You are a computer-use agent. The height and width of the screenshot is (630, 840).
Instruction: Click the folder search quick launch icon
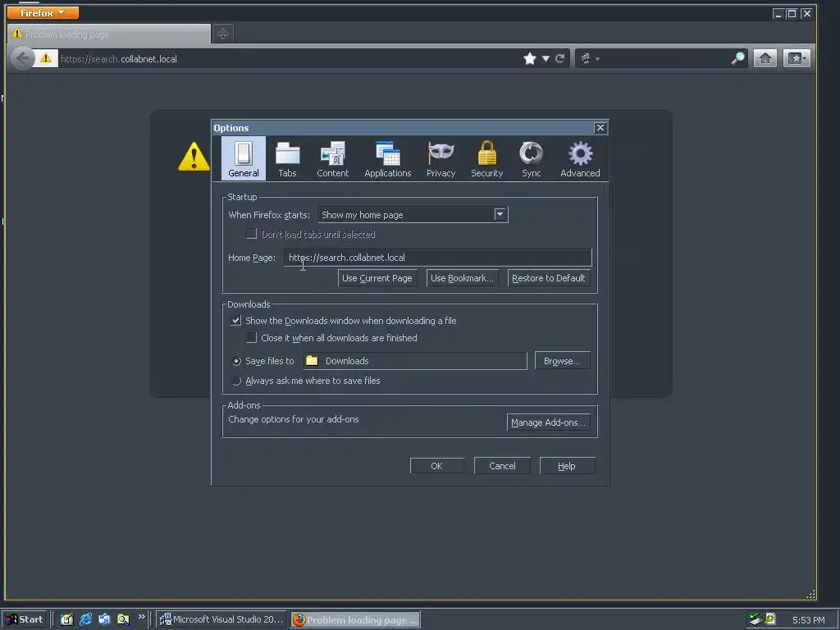click(123, 619)
